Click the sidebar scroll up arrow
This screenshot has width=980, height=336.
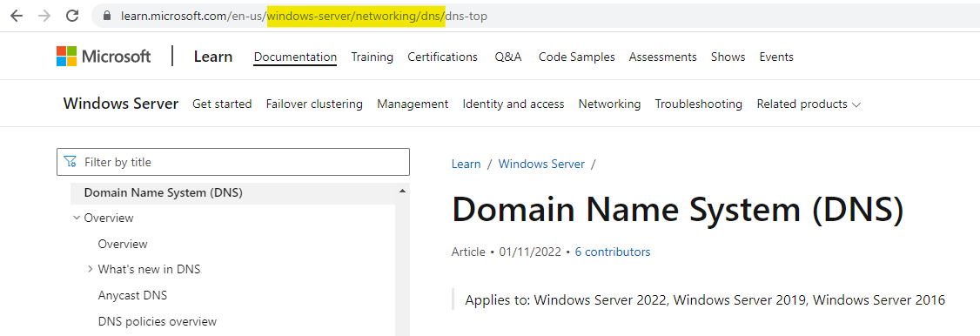402,191
